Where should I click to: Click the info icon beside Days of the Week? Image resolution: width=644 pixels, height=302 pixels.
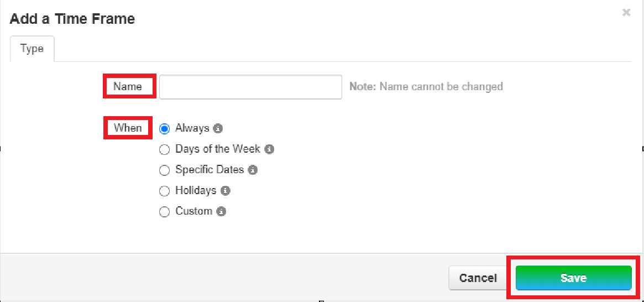(x=269, y=149)
